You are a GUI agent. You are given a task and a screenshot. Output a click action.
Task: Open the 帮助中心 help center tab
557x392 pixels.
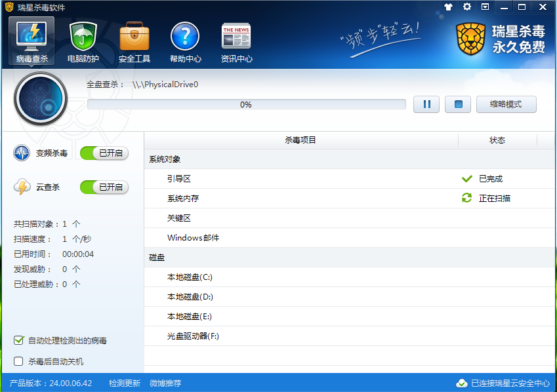click(186, 41)
